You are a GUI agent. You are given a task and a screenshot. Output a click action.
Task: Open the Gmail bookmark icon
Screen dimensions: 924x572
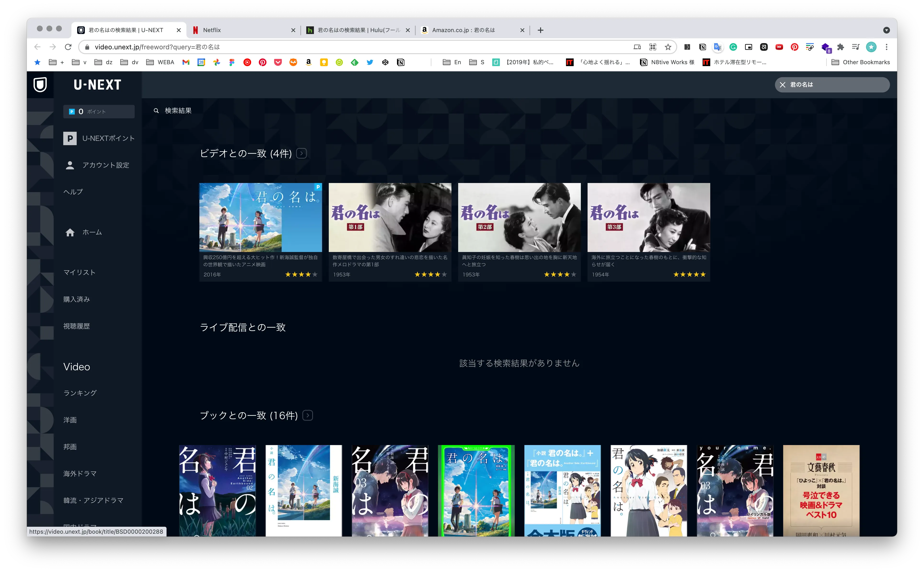[x=186, y=63]
